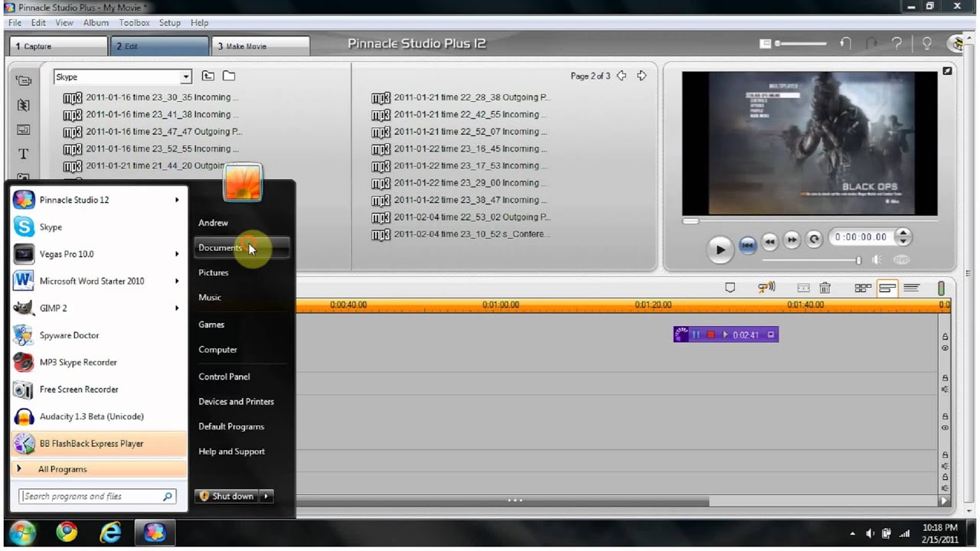Open the Shut down options arrow
This screenshot has height=551, width=980.
(x=266, y=496)
